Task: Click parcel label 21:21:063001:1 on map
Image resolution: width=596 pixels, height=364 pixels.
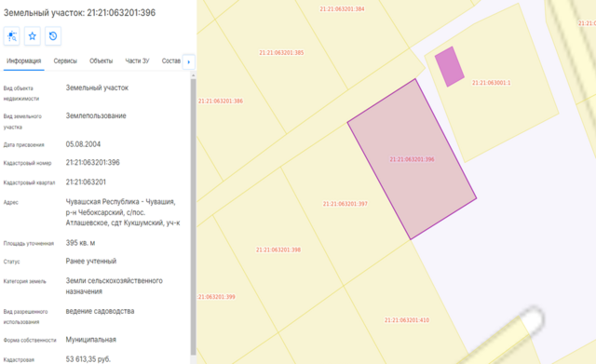Action: click(x=491, y=83)
